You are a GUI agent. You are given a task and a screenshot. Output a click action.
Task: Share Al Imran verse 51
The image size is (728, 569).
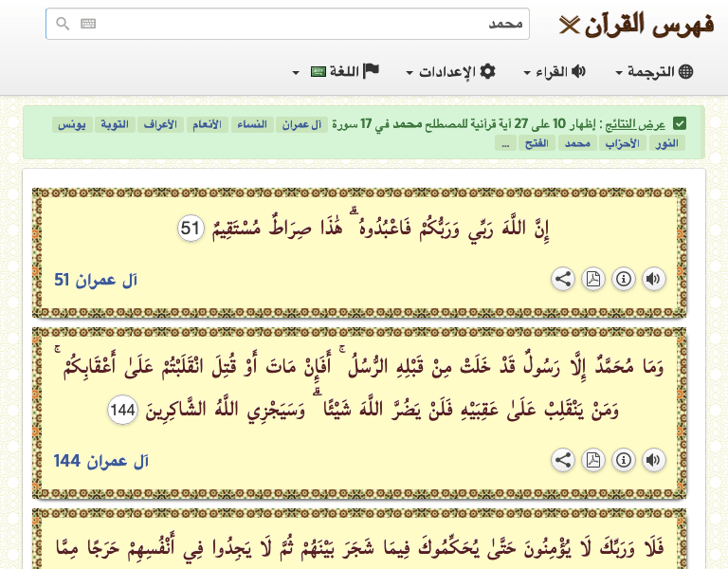(x=562, y=279)
